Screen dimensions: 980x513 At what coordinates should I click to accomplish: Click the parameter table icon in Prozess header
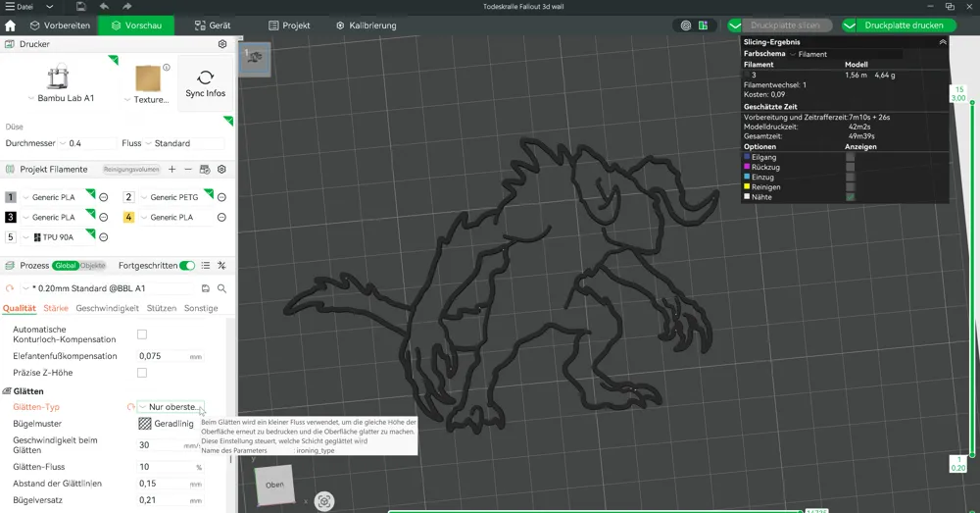[221, 265]
